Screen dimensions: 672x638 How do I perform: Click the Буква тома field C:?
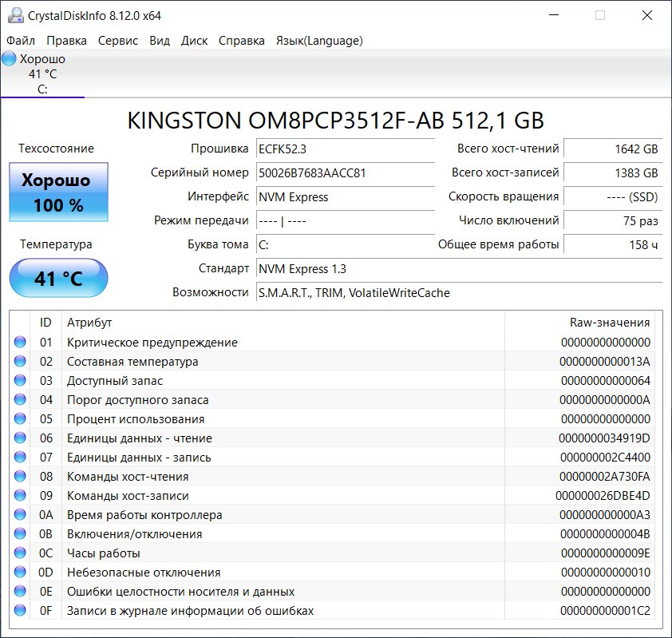pyautogui.click(x=346, y=245)
